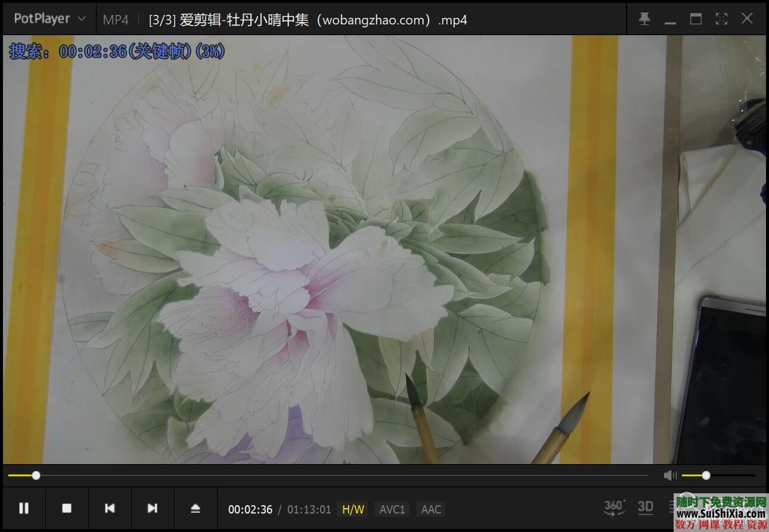Click the eject/open file icon
This screenshot has height=532, width=769.
(196, 508)
